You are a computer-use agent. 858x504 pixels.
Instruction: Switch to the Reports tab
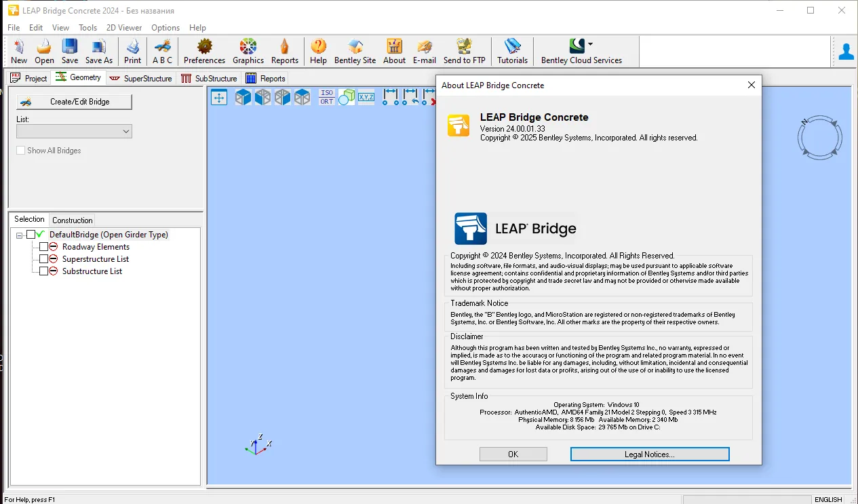tap(265, 78)
